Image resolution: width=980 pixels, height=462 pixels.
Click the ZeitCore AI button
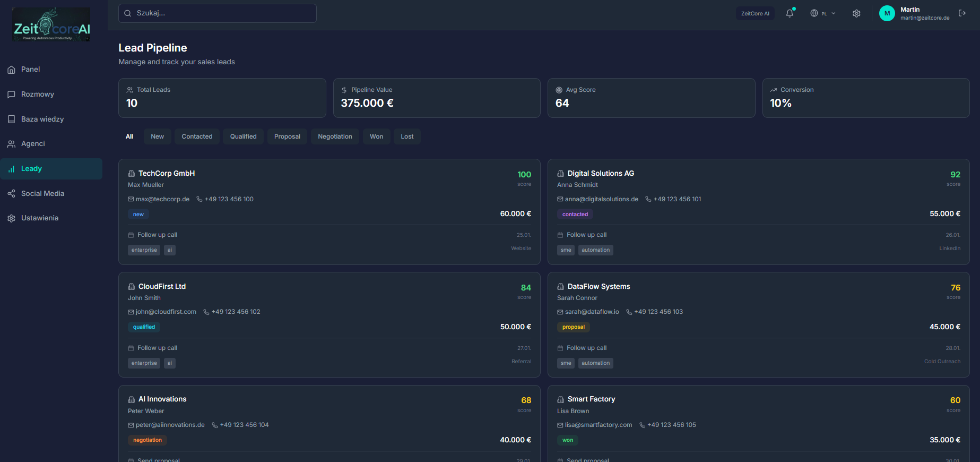754,13
